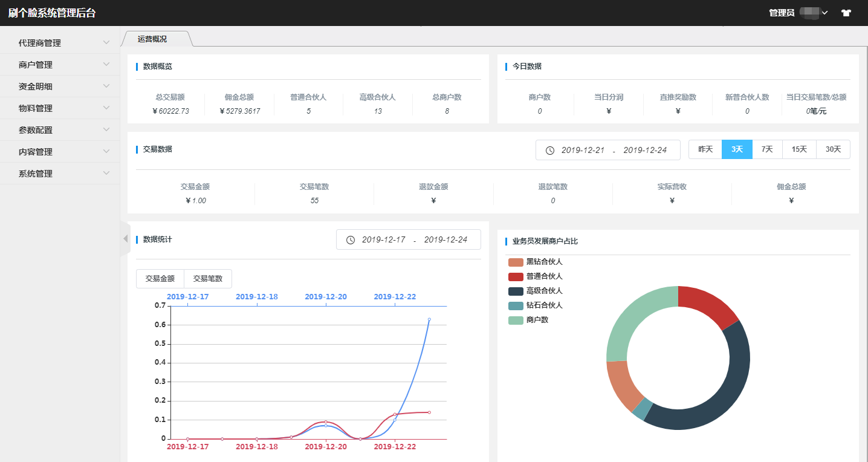The image size is (868, 462).
Task: Expand the 系统管理 menu
Action: 60,174
